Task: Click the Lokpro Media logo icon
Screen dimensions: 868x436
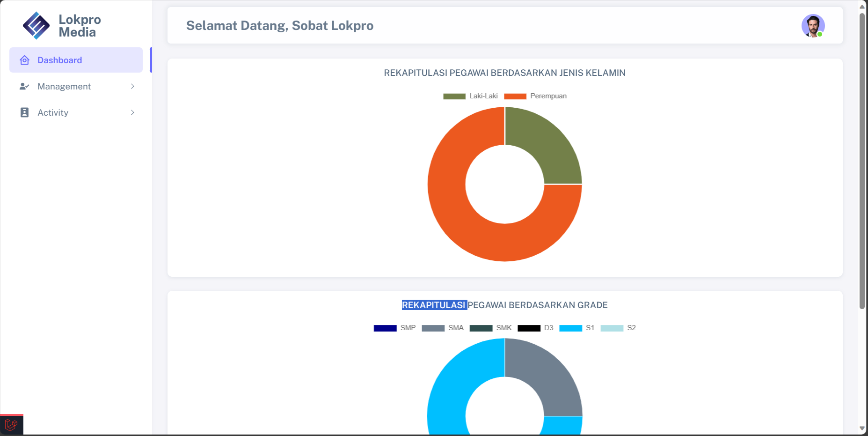Action: coord(36,26)
